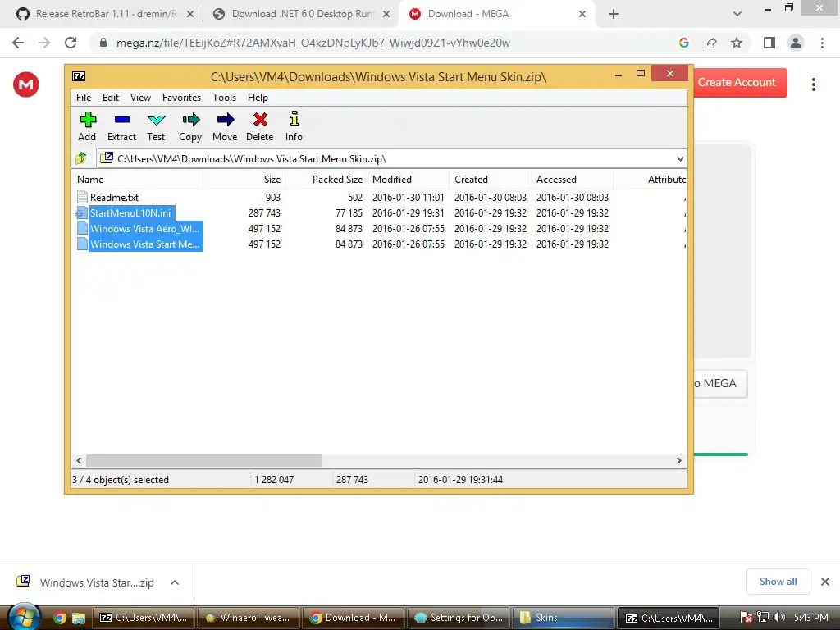
Task: Toggle Chrome side panel icon
Action: pos(769,43)
